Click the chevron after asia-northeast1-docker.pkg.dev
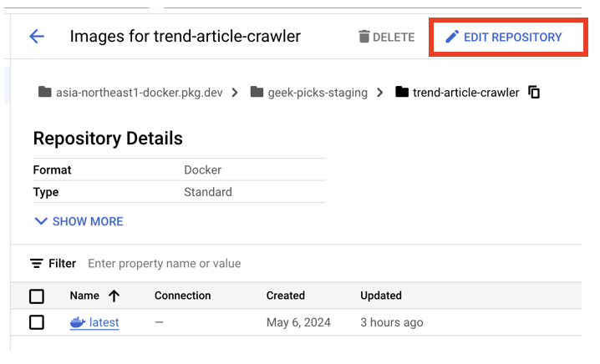This screenshot has width=600, height=364. (236, 92)
